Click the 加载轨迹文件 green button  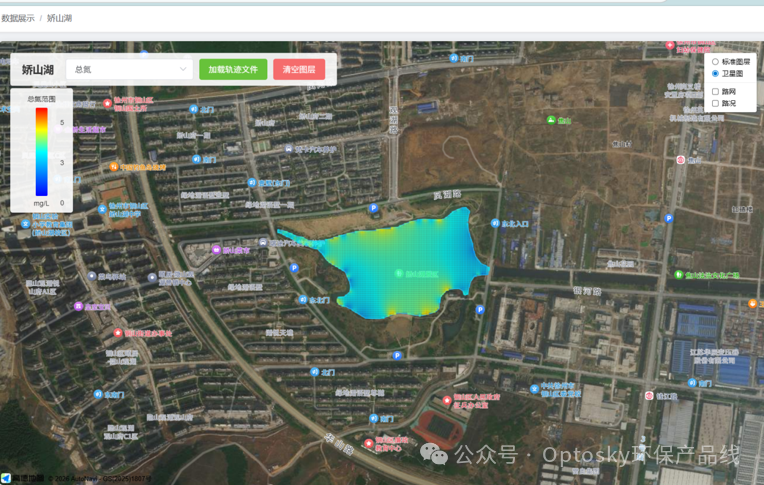tap(232, 69)
